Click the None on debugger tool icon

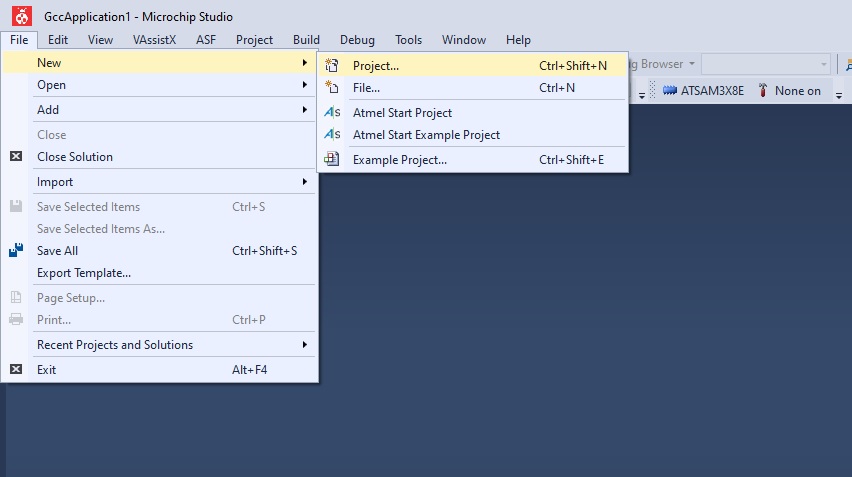tap(764, 91)
